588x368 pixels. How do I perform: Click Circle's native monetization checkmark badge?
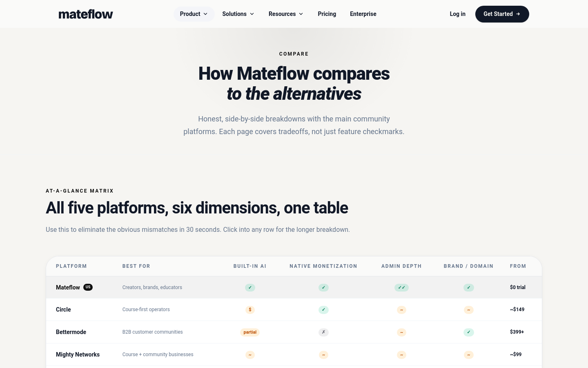pos(323,310)
